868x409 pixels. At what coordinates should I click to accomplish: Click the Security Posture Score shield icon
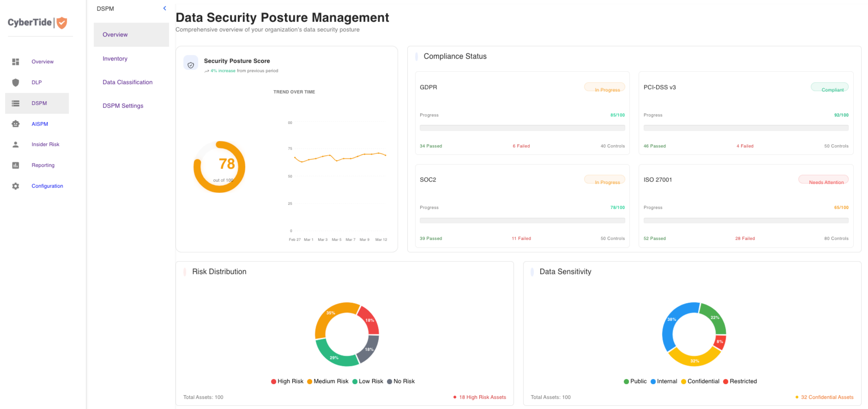(x=191, y=65)
